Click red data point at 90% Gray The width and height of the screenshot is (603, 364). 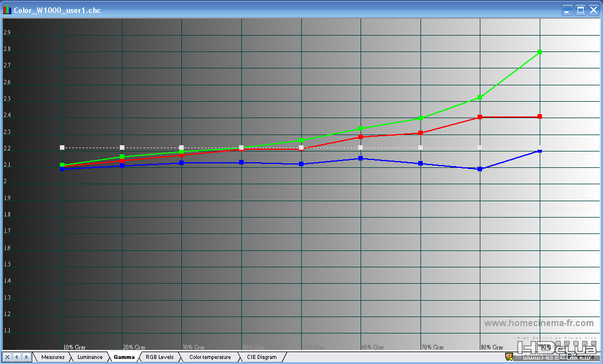click(x=540, y=116)
